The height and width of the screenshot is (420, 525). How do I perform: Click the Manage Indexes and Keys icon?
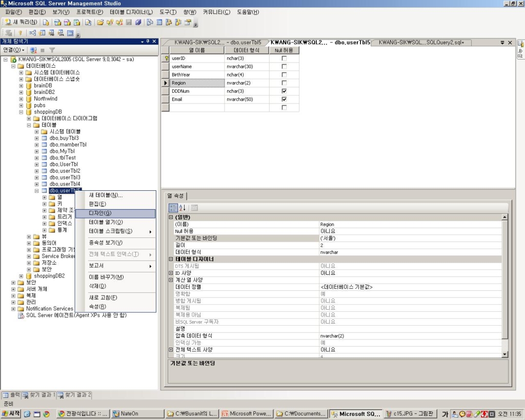click(42, 33)
